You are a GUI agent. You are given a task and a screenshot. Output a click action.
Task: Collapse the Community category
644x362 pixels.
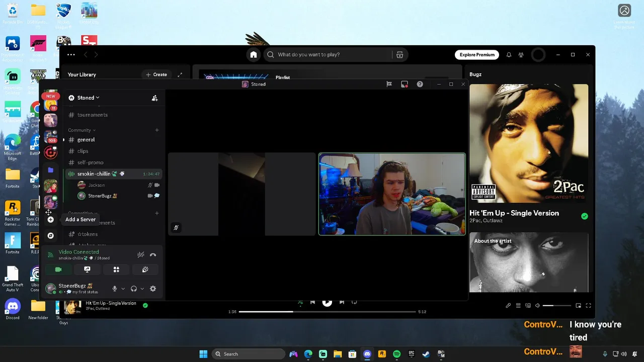point(82,130)
